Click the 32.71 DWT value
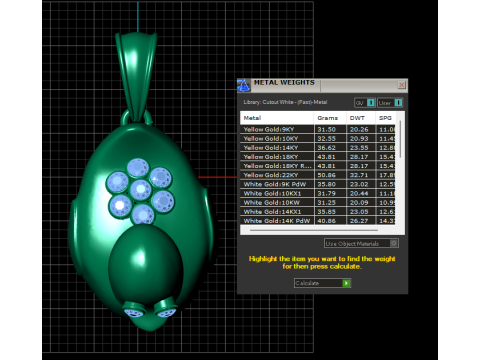Image resolution: width=480 pixels, height=360 pixels. (x=359, y=175)
